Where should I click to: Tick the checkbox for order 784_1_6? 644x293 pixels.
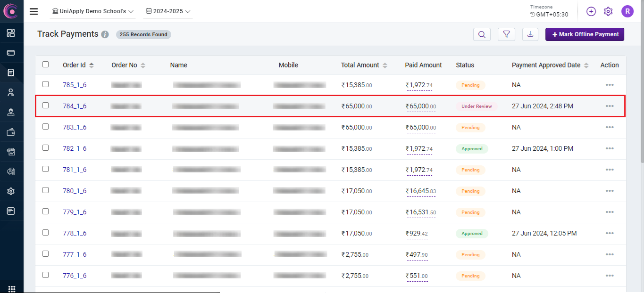pos(46,106)
